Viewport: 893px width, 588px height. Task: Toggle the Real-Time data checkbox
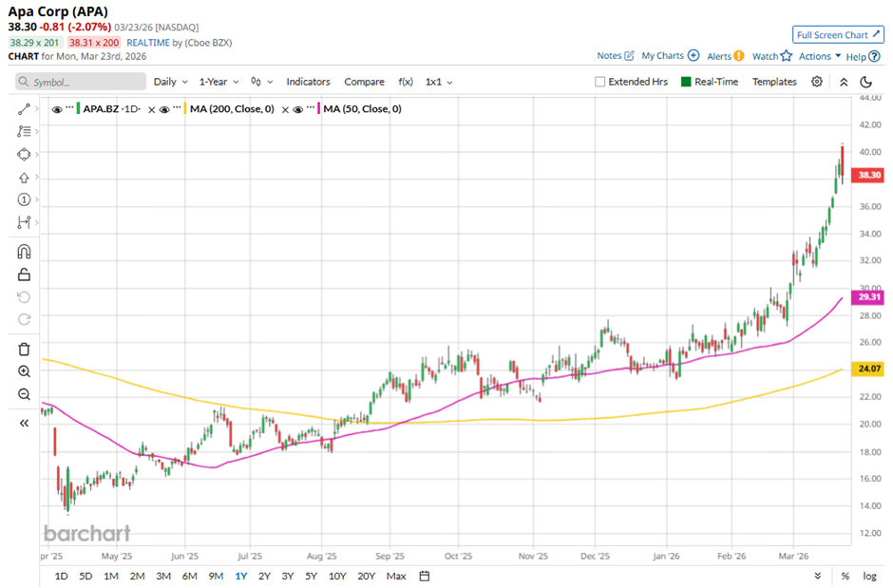click(x=684, y=82)
